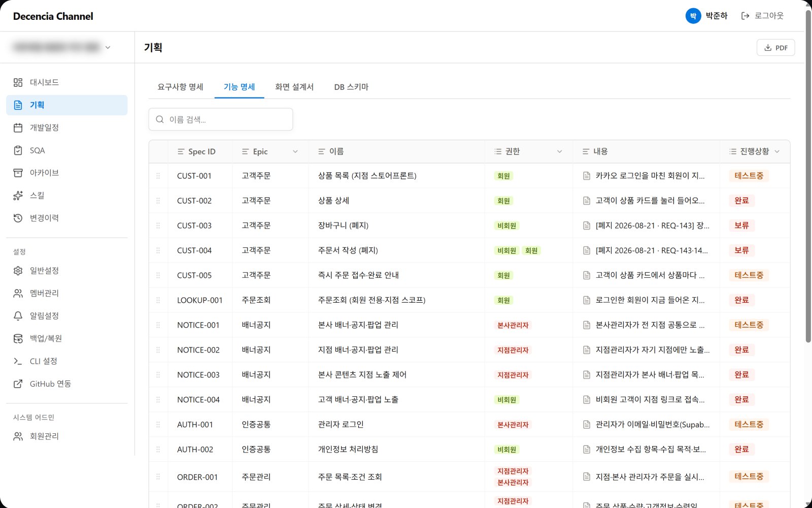The height and width of the screenshot is (508, 812).
Task: Select the SQA clipboard icon
Action: (x=18, y=150)
